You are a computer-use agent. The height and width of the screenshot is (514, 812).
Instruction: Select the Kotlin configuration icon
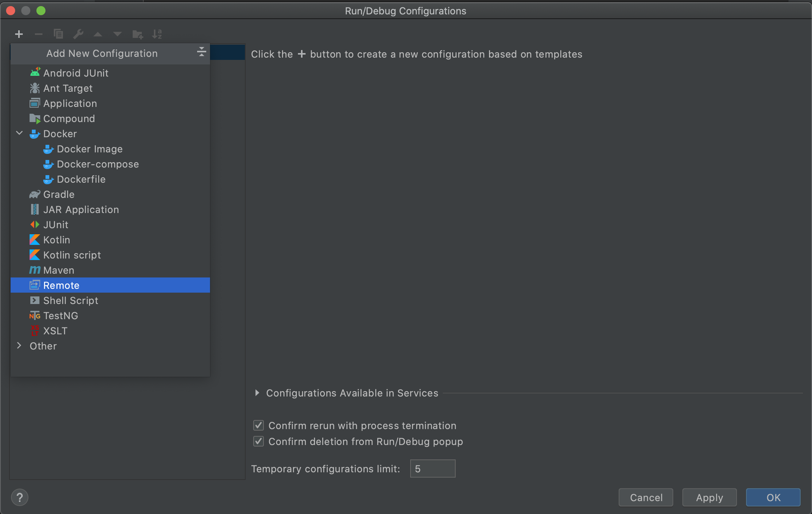click(34, 240)
